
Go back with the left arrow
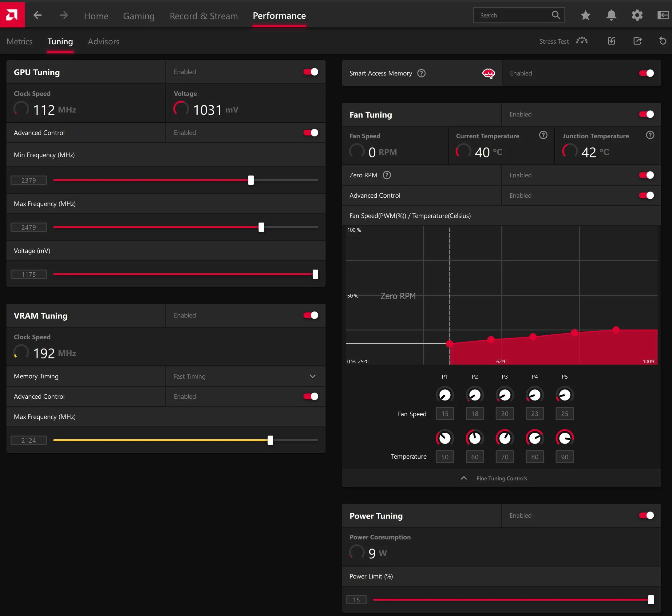[37, 15]
